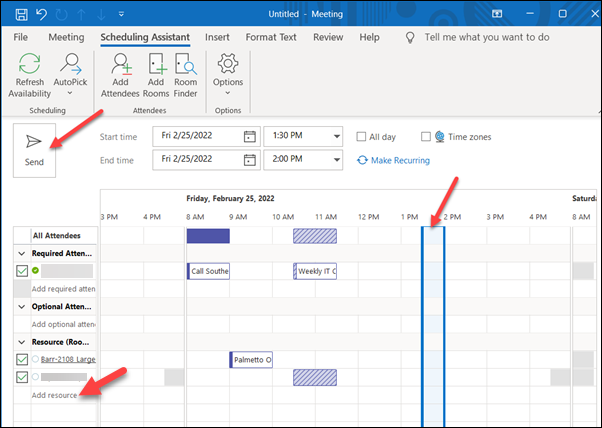Click the Ribbon Display Options icon
Screen dimensions: 602x428
pos(497,14)
